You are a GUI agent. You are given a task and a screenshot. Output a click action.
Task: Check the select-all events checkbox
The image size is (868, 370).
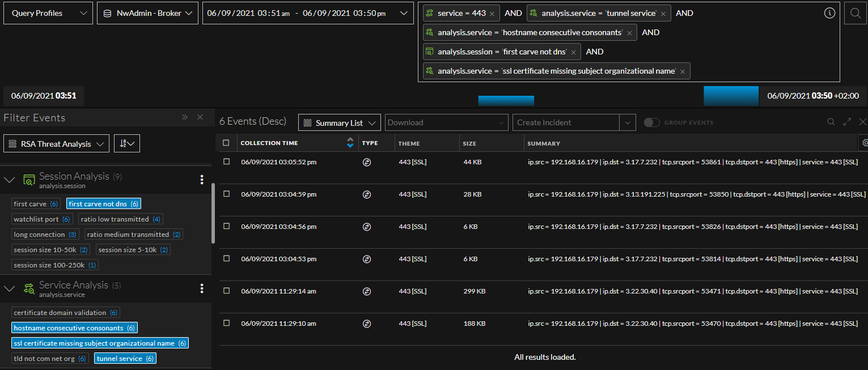click(227, 143)
